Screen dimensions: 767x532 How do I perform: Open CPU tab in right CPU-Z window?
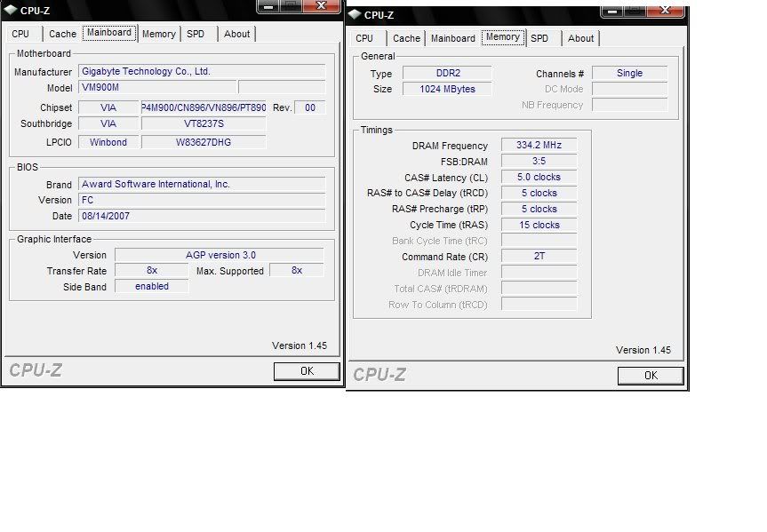tap(364, 38)
